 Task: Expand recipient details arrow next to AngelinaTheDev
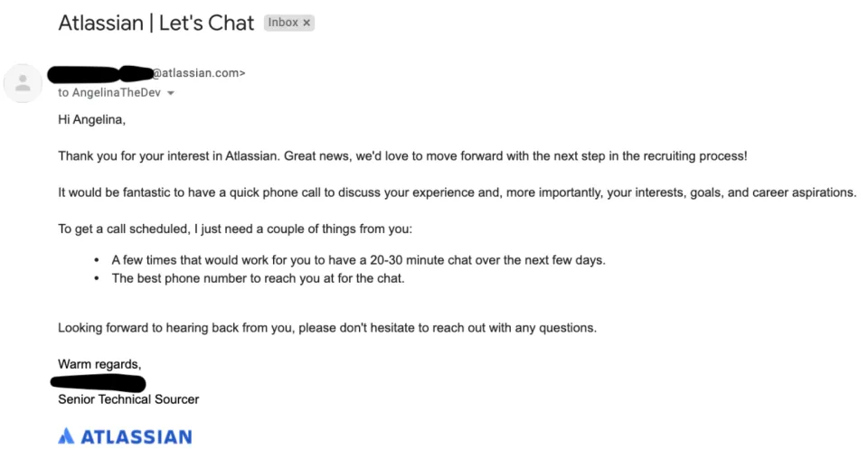coord(171,93)
